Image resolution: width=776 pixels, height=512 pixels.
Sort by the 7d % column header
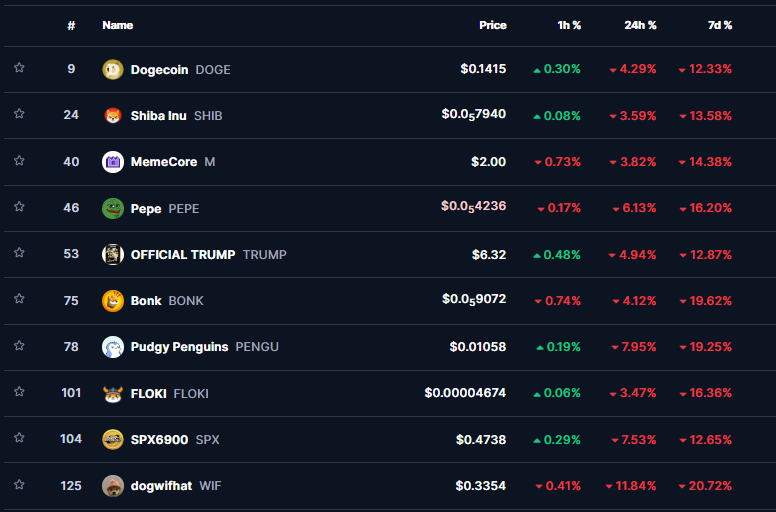[x=718, y=25]
